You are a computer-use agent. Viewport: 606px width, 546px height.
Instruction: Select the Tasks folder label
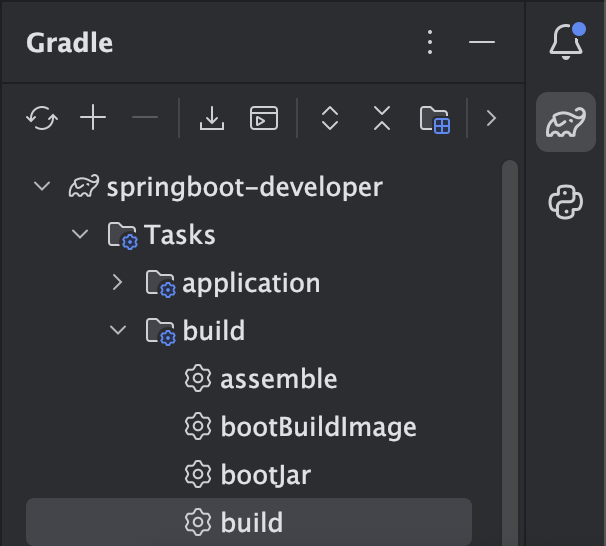tap(180, 235)
